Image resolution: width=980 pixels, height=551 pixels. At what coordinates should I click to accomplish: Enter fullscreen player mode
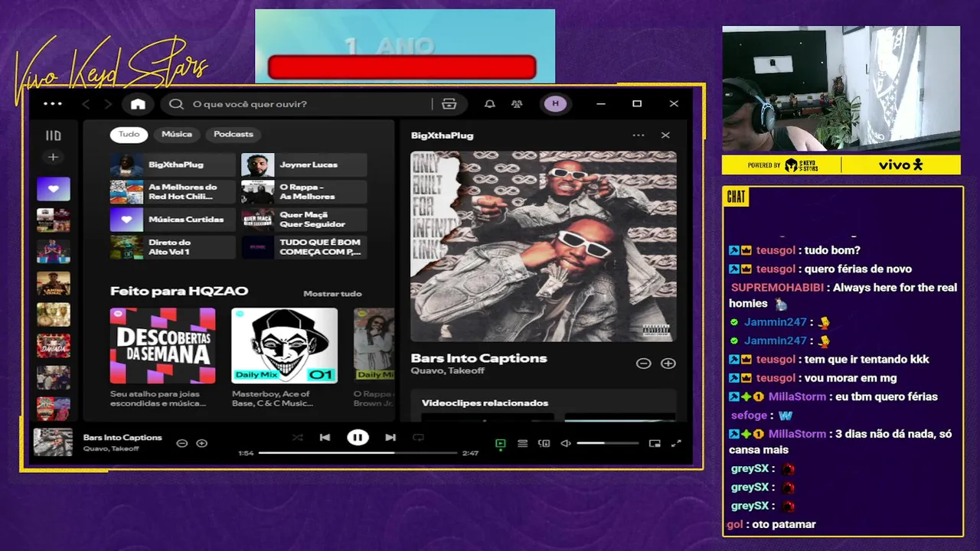(x=676, y=443)
